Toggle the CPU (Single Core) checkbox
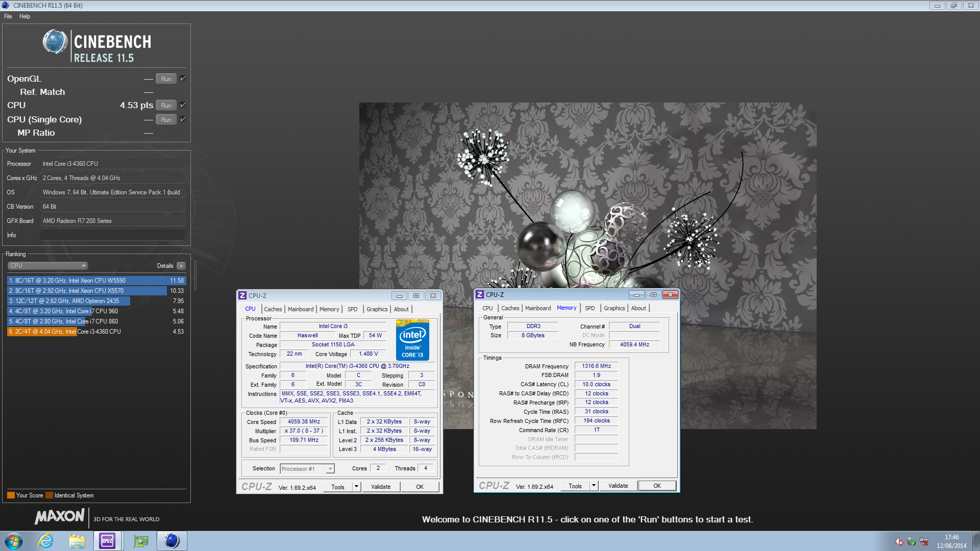This screenshot has width=980, height=551. pyautogui.click(x=183, y=119)
